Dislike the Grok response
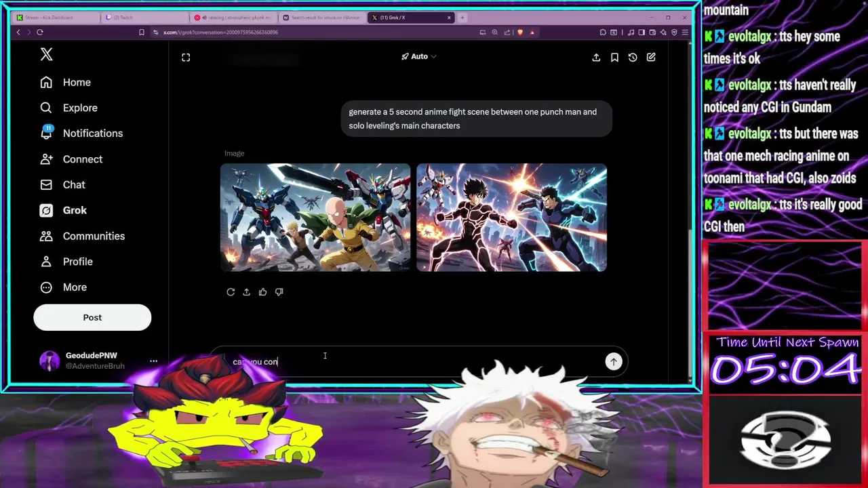 tap(279, 292)
